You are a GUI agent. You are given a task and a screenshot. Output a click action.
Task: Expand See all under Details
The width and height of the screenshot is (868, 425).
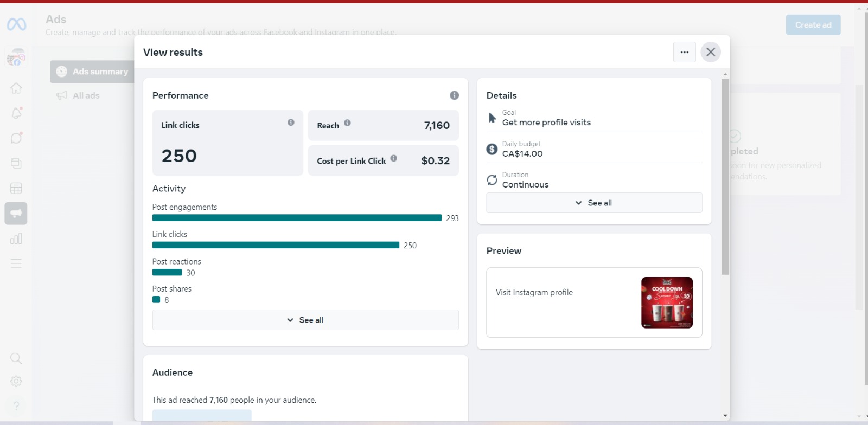594,203
